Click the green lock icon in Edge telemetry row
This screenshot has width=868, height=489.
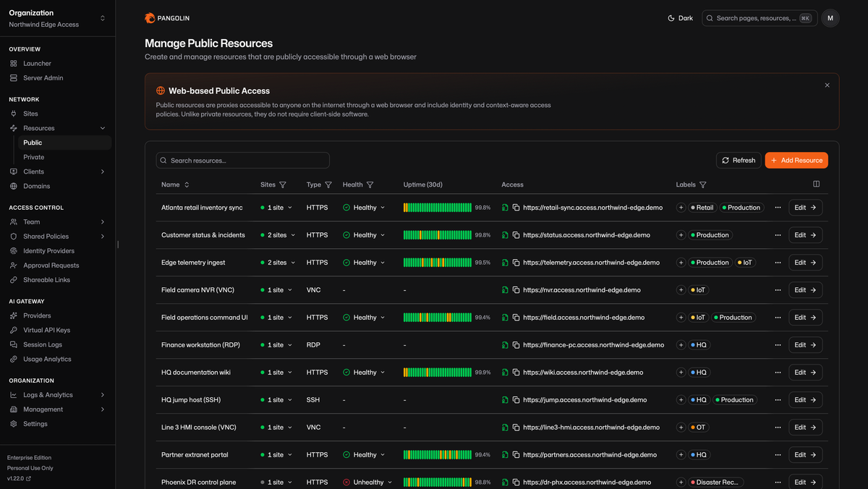point(505,263)
